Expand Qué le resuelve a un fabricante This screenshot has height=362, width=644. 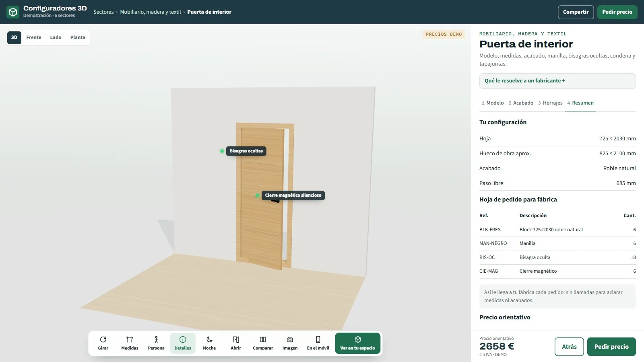click(557, 81)
